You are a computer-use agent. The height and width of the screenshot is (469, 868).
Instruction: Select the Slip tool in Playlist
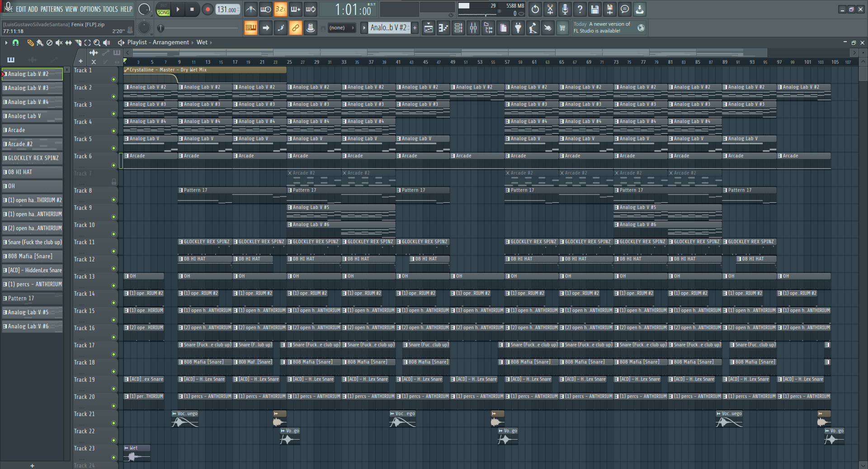click(x=68, y=43)
